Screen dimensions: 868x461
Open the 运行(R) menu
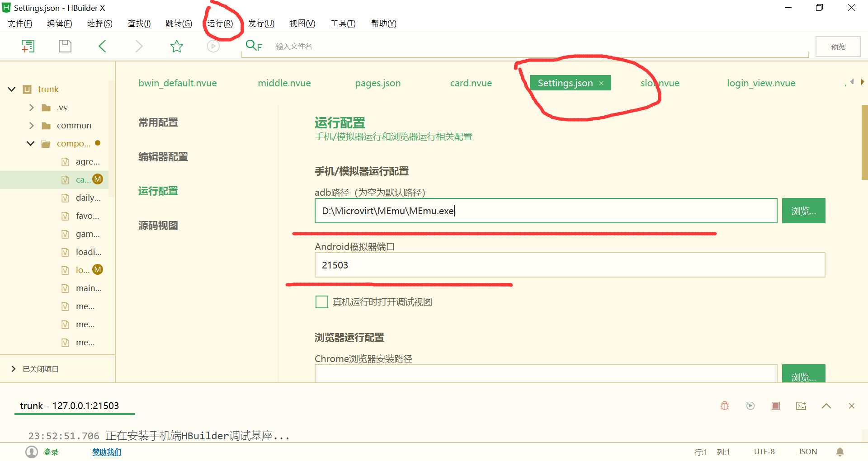click(x=220, y=24)
